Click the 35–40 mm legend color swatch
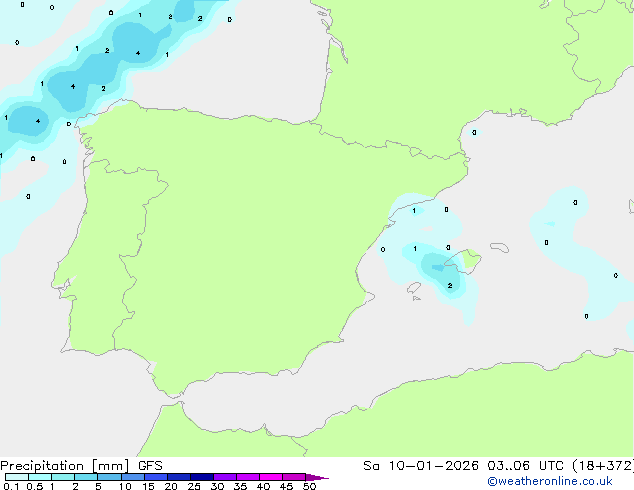Screen dimensions: 634x490 [248, 477]
